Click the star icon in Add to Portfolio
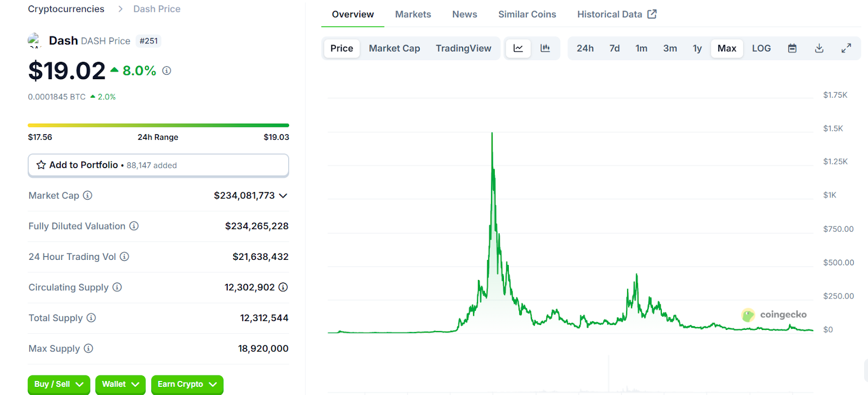Viewport: 868px width, 395px height. 41,165
